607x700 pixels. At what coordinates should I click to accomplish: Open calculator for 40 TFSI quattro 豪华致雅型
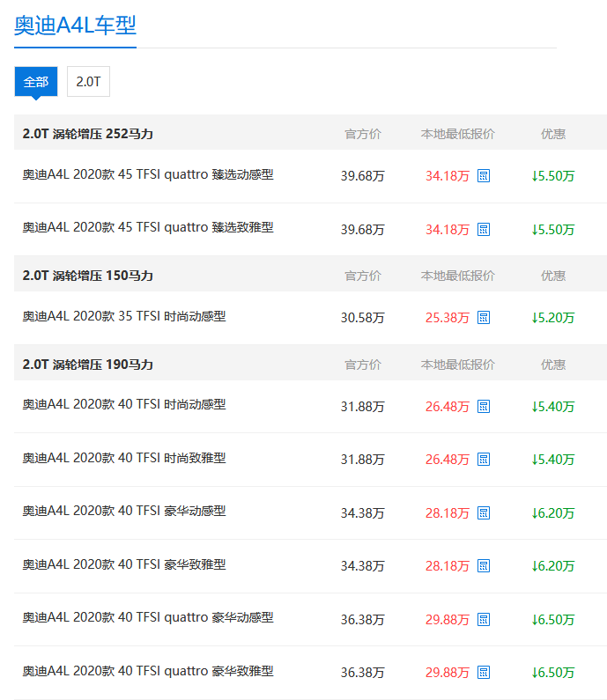coord(484,673)
